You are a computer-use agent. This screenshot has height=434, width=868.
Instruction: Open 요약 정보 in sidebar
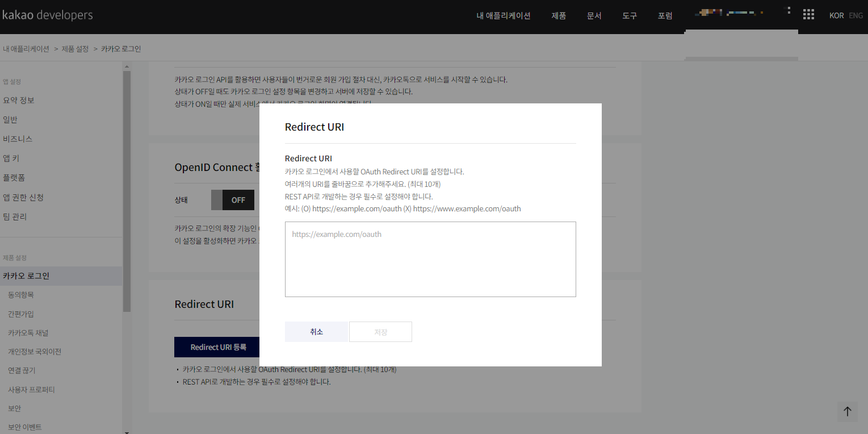click(19, 100)
